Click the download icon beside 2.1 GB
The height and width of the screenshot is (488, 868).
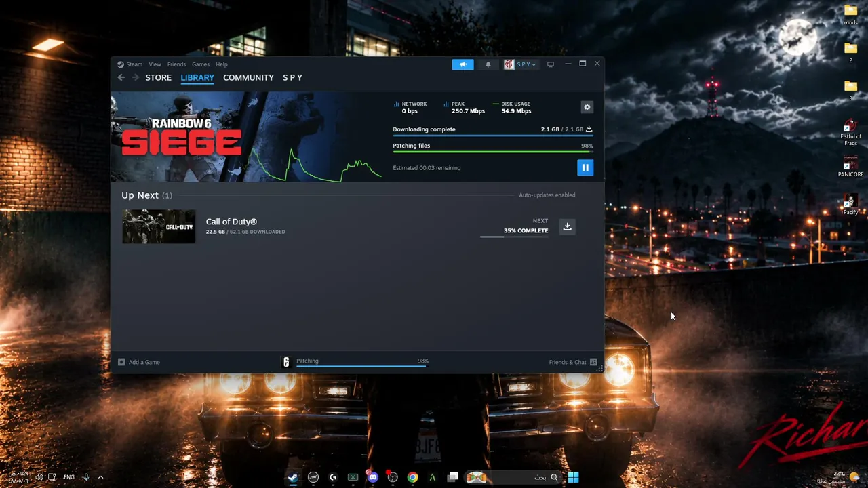click(x=589, y=129)
